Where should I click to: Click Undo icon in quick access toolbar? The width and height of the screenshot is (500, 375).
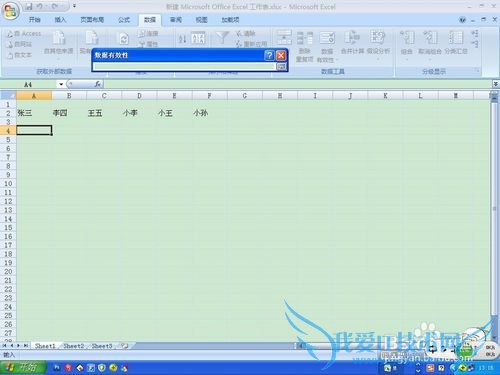[x=39, y=6]
